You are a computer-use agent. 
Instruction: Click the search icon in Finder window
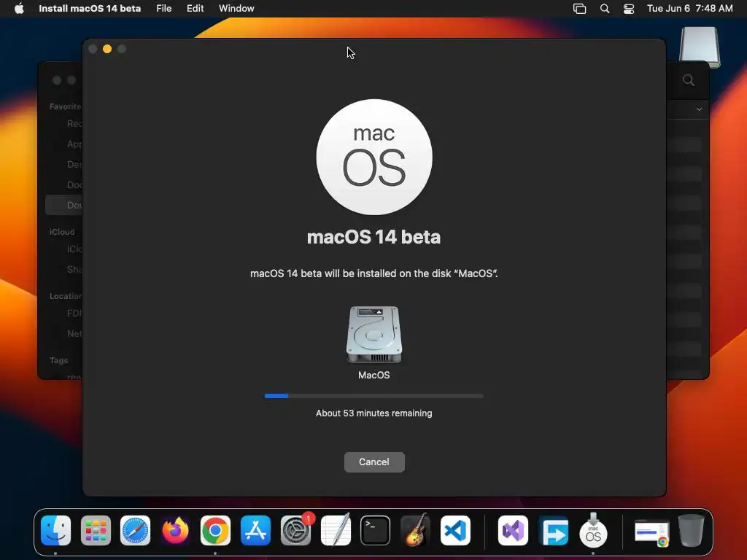[689, 80]
